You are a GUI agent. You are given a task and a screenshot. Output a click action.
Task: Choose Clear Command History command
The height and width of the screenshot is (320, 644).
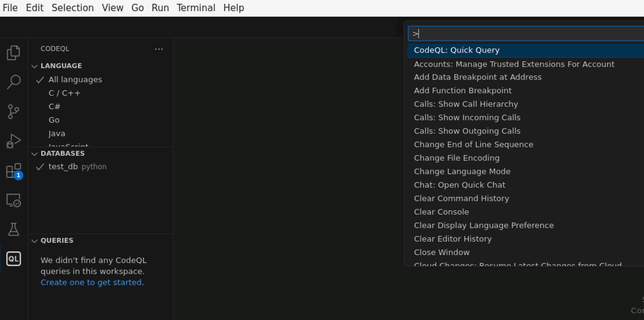click(x=525, y=199)
